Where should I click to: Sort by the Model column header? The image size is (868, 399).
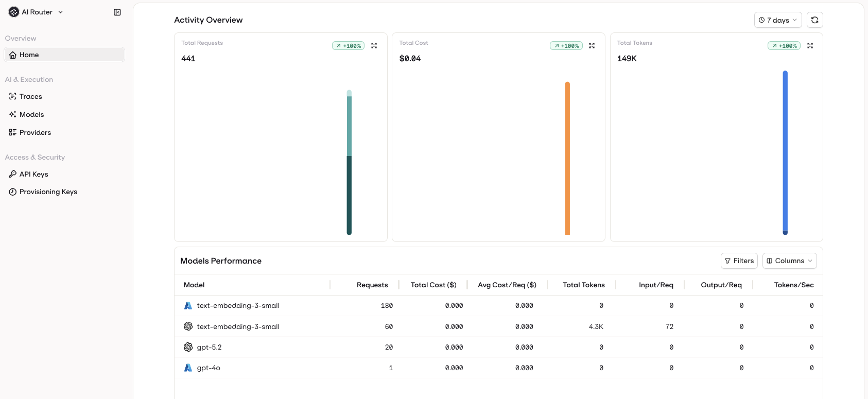(x=194, y=285)
